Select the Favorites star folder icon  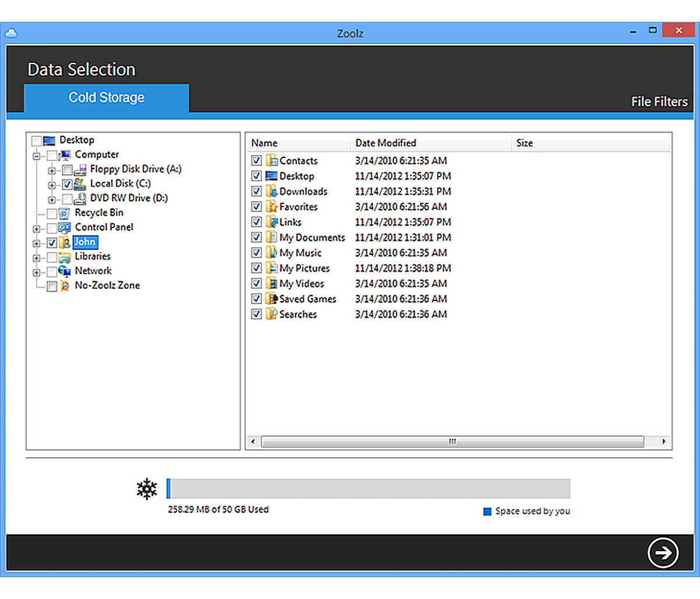tap(271, 206)
